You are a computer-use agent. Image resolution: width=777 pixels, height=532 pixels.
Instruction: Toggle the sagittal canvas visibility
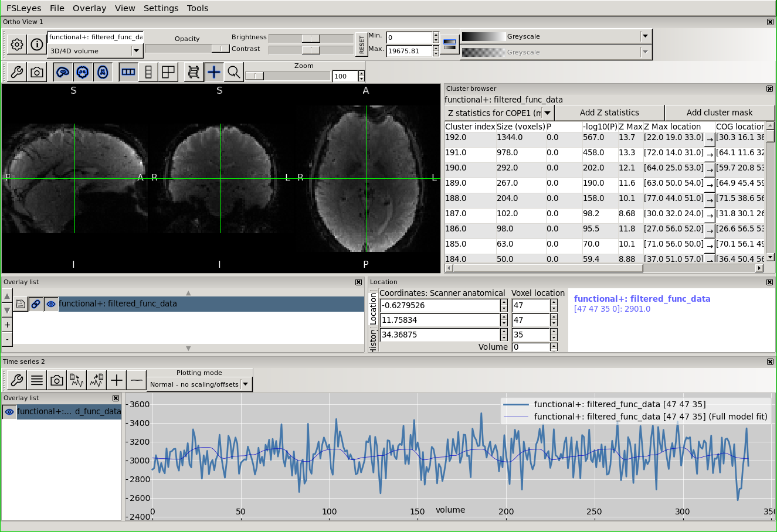(x=63, y=72)
